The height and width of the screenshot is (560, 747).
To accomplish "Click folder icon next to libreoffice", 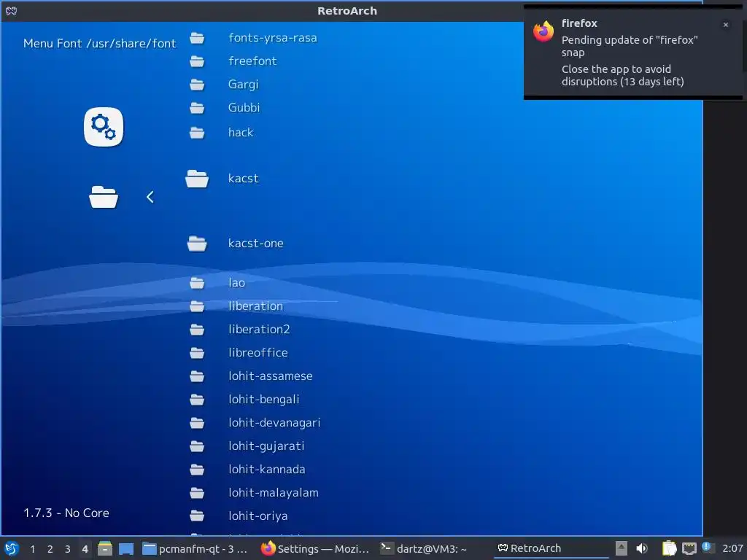I will coord(197,353).
